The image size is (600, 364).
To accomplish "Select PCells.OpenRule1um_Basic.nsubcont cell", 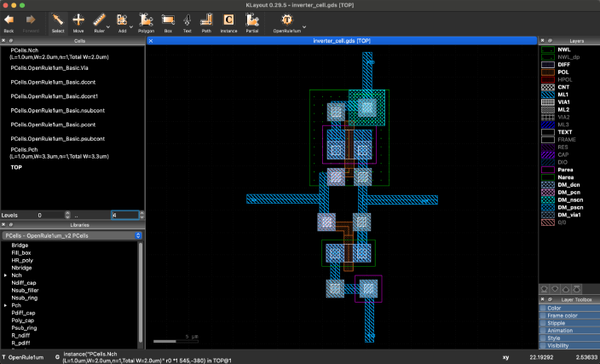I will (x=57, y=110).
